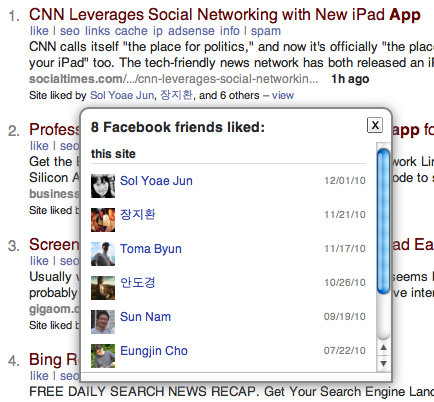The image size is (434, 402).
Task: Open result 2 title starting 'Profess'
Action: tap(54, 130)
